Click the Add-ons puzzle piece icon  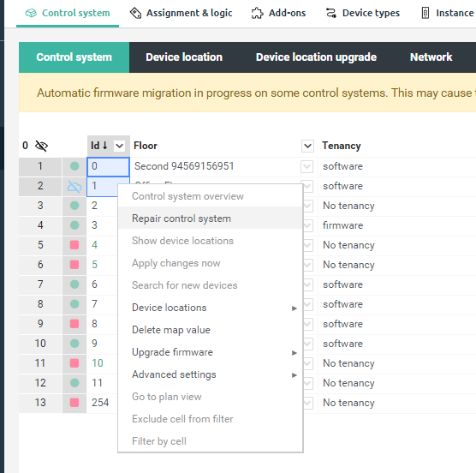point(258,13)
